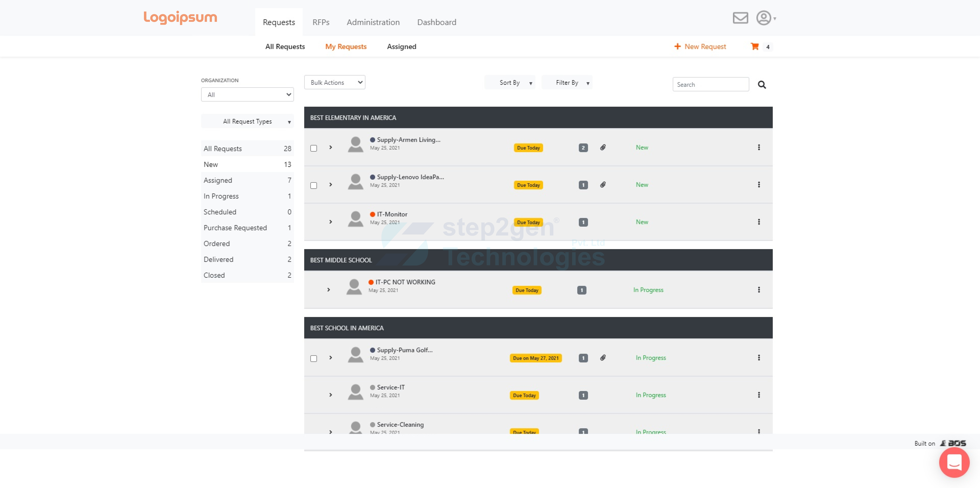Screen dimensions: 980x488
Task: Click the Logoipsum logo
Action: point(180,17)
